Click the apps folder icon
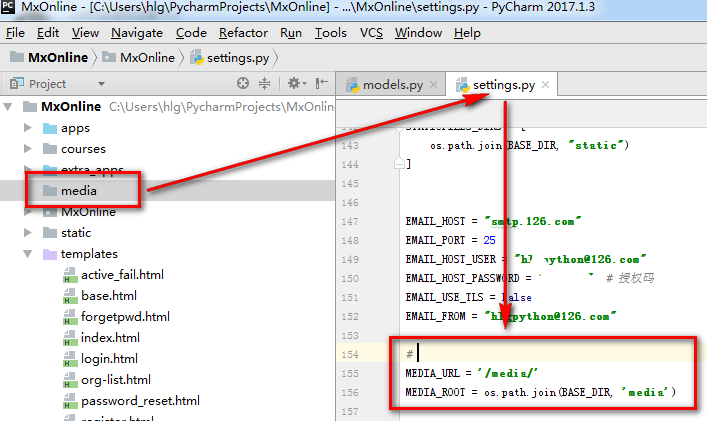 [x=50, y=128]
